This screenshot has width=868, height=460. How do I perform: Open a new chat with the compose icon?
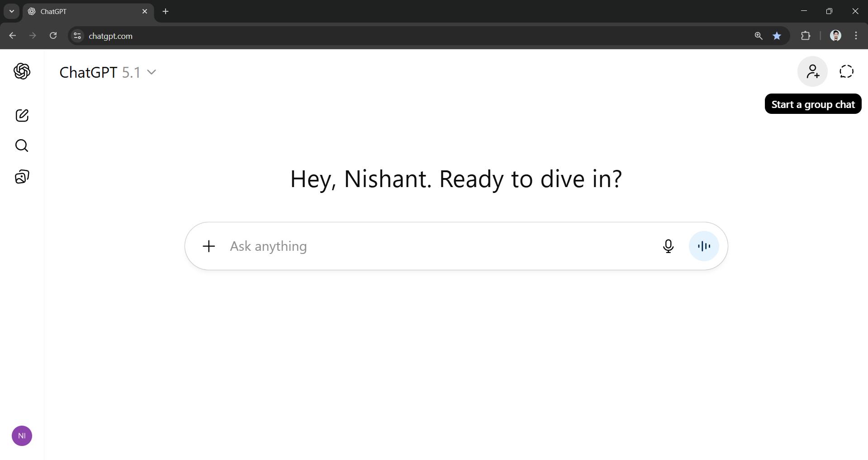click(22, 116)
